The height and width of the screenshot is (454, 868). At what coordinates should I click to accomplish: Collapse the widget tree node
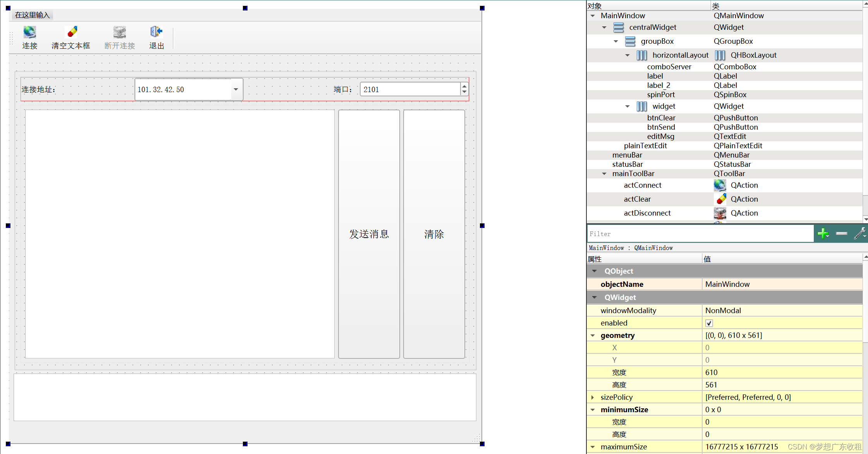point(627,106)
